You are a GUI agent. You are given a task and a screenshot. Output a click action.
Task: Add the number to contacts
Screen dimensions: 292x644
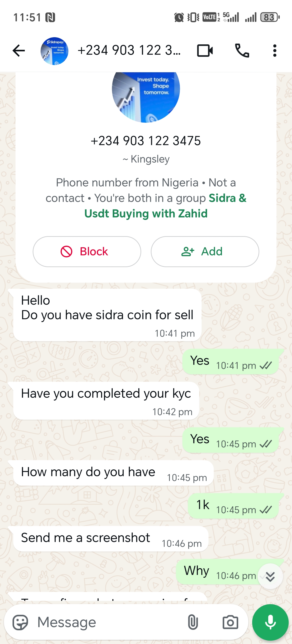[205, 251]
